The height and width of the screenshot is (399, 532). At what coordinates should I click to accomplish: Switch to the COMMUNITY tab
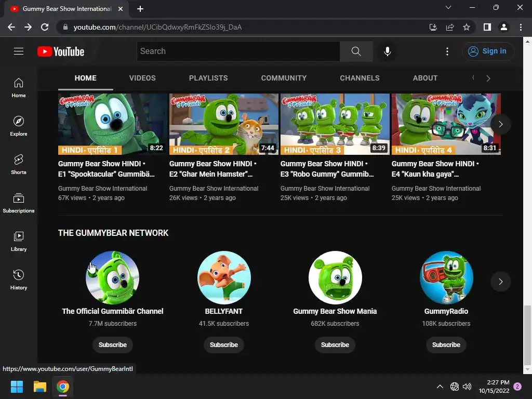point(284,78)
